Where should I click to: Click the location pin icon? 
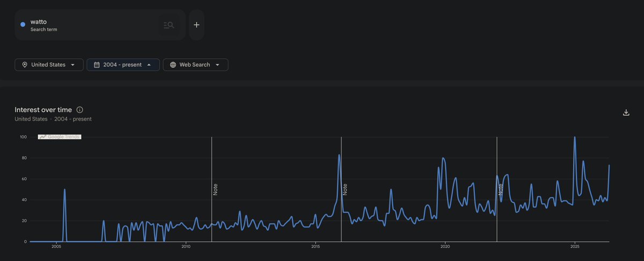click(x=25, y=65)
